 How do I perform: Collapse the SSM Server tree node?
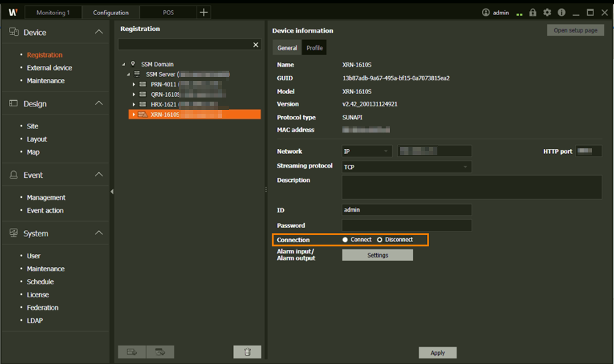(129, 74)
